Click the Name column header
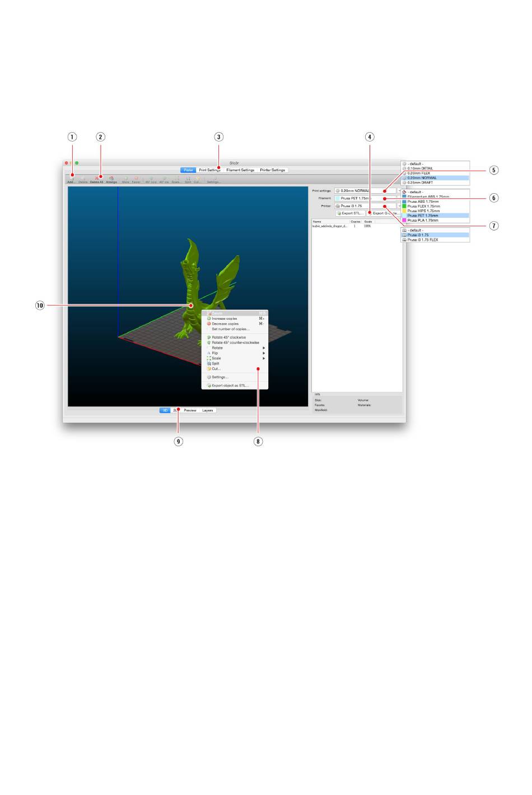The image size is (532, 795). (330, 222)
